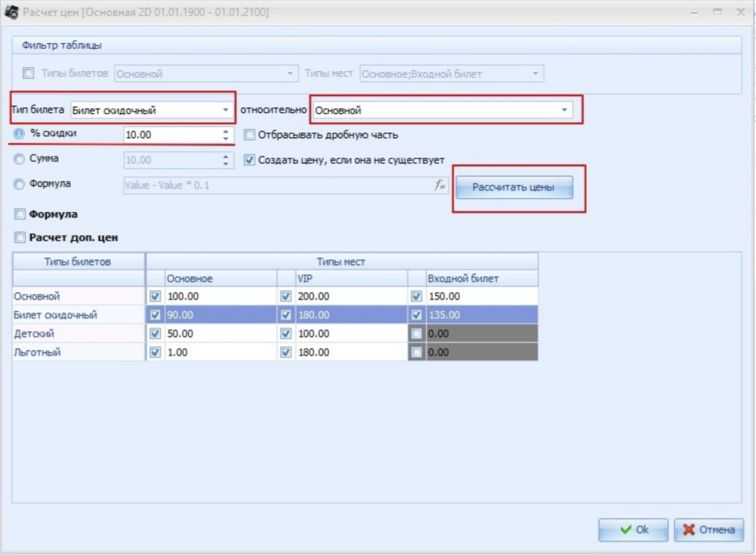The width and height of the screenshot is (756, 555).
Task: Select the Билет скидочный row label
Action: pos(78,315)
